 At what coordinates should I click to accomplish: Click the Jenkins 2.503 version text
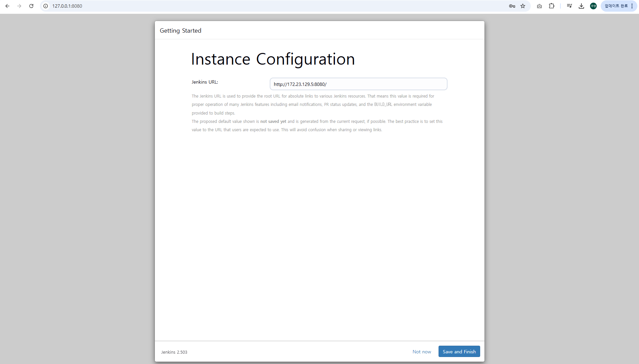[x=174, y=352]
